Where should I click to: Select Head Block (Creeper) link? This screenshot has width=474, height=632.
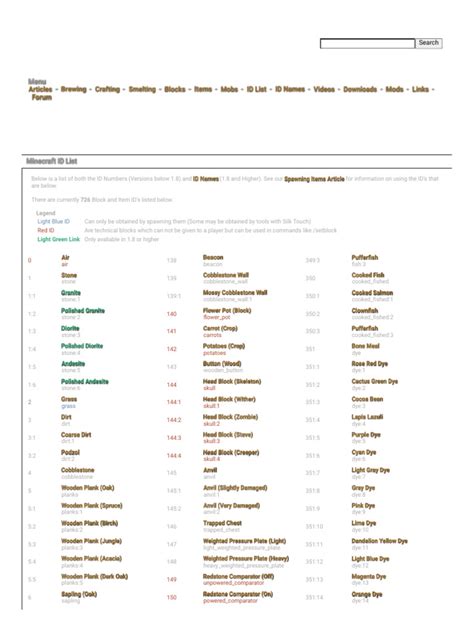(231, 453)
